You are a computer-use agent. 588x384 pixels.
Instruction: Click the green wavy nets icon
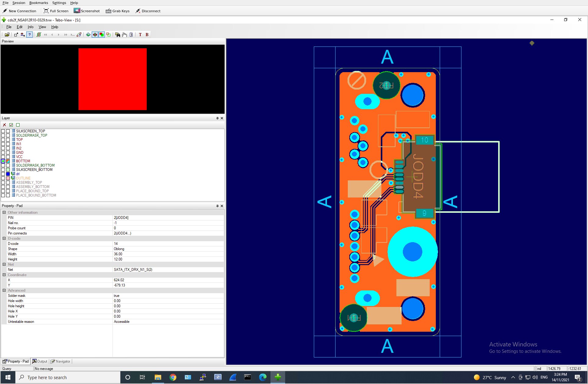pos(39,35)
